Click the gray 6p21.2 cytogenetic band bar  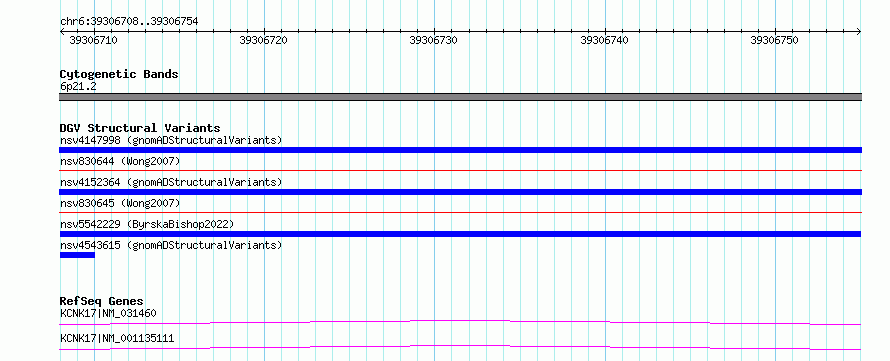click(x=460, y=97)
